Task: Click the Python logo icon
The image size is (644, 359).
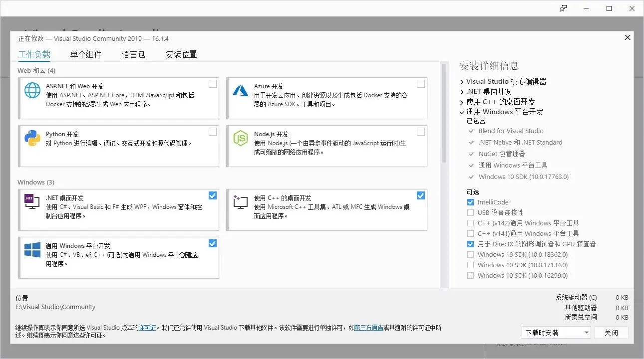Action: point(32,138)
